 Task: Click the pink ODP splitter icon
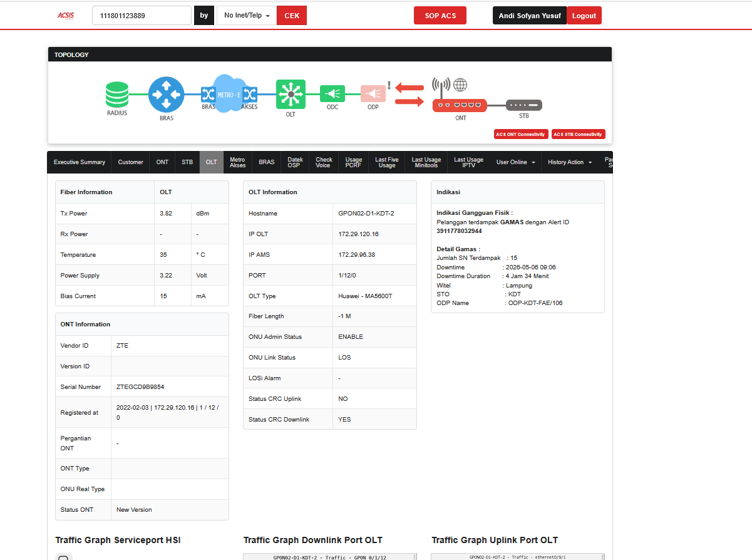coord(373,94)
